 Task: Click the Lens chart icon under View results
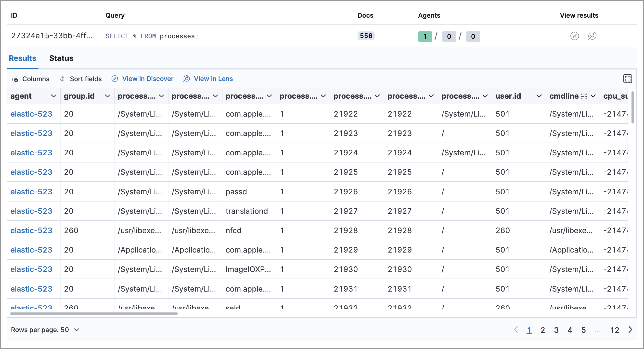click(x=592, y=36)
